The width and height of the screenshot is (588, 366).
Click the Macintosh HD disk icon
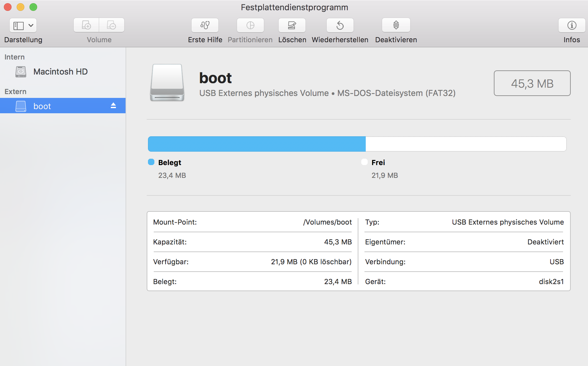tap(21, 72)
